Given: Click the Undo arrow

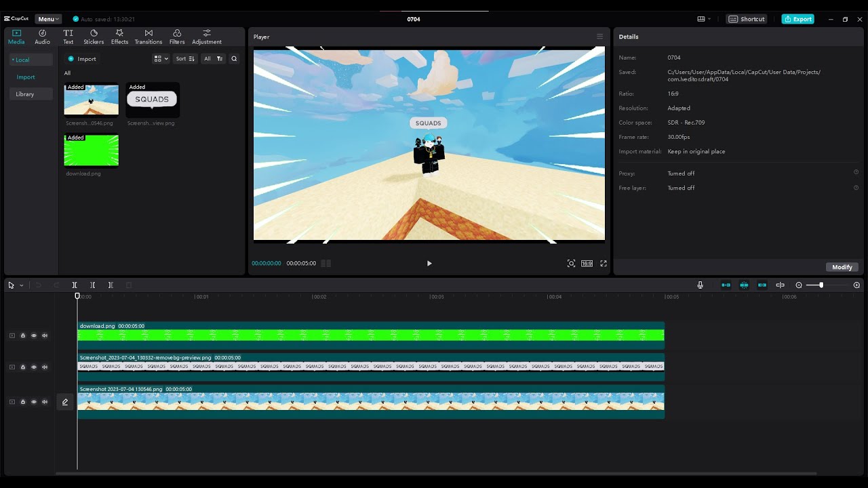Looking at the screenshot, I should coord(39,285).
